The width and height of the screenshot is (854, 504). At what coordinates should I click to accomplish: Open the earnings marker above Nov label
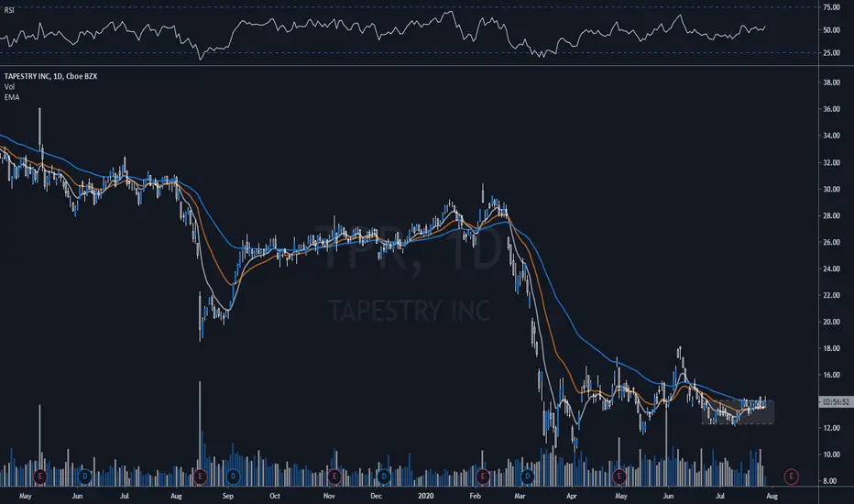pyautogui.click(x=334, y=477)
